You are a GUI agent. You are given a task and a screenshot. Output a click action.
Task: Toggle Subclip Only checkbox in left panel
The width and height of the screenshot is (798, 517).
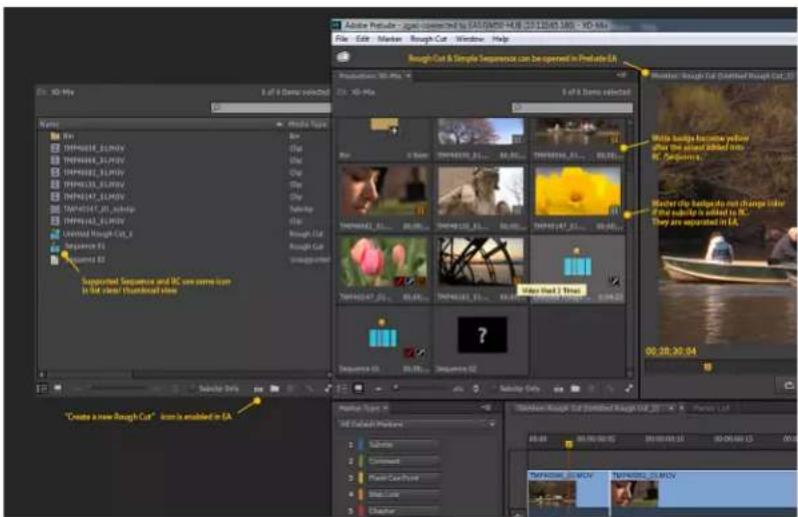click(x=192, y=389)
